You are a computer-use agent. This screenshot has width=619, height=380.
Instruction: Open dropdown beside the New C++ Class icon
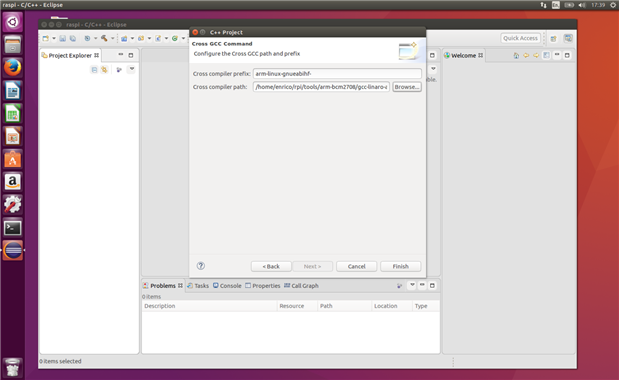pyautogui.click(x=183, y=38)
